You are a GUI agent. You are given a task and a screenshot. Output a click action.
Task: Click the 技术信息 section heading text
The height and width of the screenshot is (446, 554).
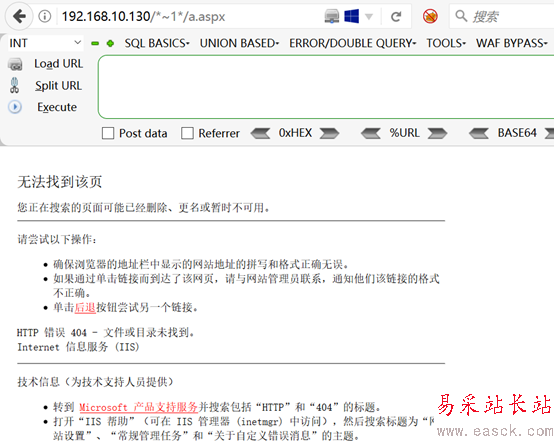pyautogui.click(x=95, y=382)
